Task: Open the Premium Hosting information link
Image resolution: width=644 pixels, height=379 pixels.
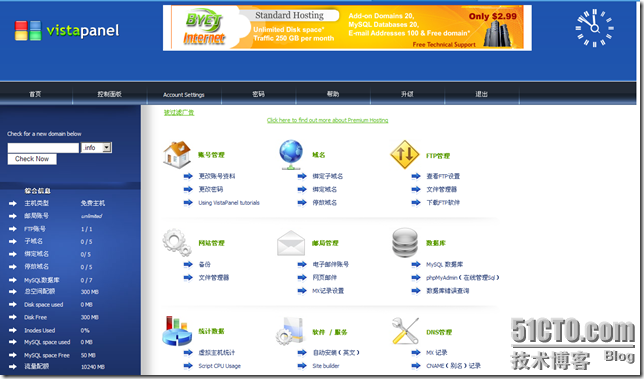Action: (327, 120)
